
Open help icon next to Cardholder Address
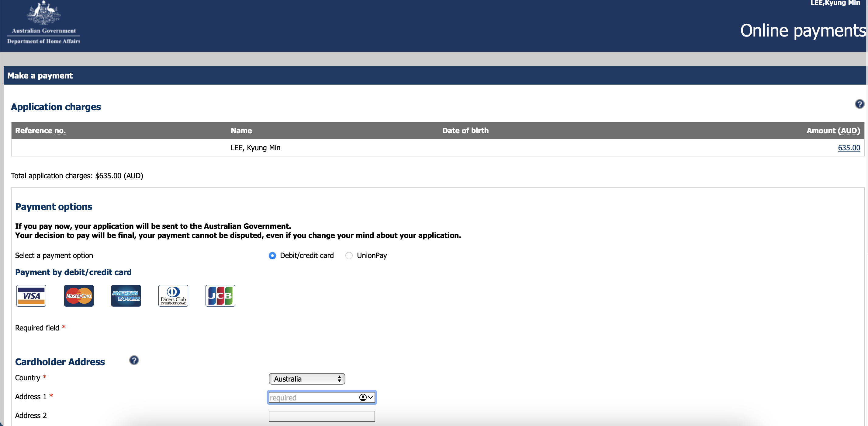134,360
